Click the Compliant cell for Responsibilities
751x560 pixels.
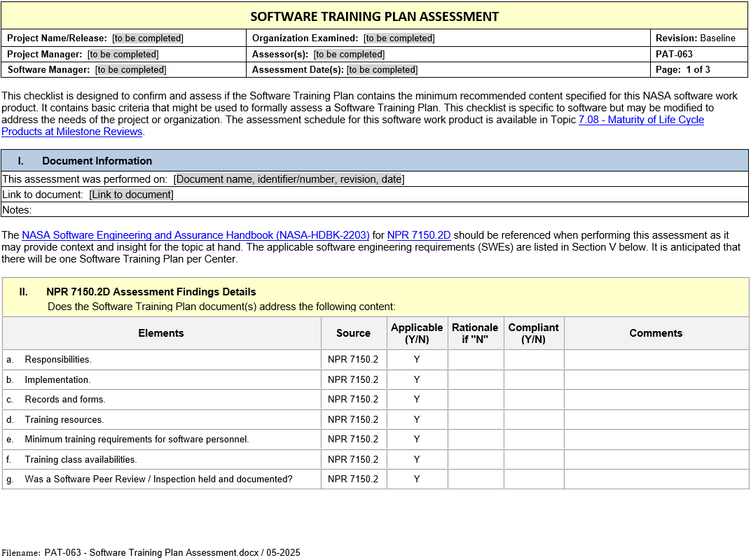[x=533, y=360]
